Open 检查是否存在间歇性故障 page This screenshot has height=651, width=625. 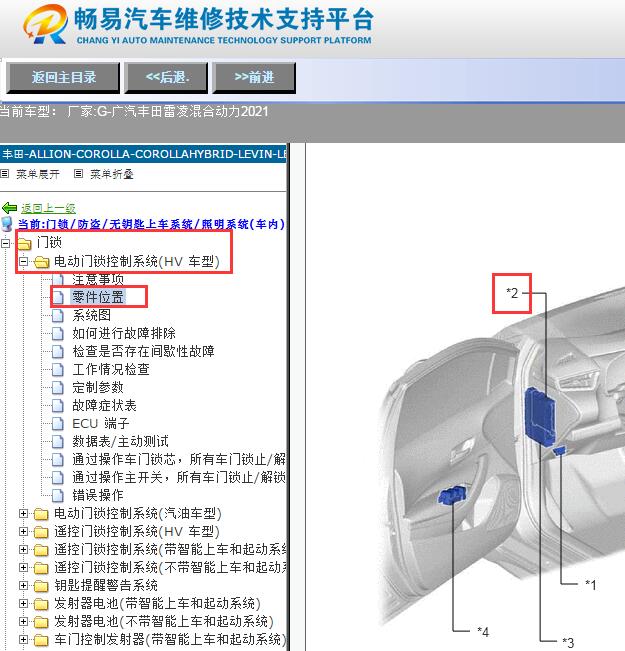click(143, 351)
